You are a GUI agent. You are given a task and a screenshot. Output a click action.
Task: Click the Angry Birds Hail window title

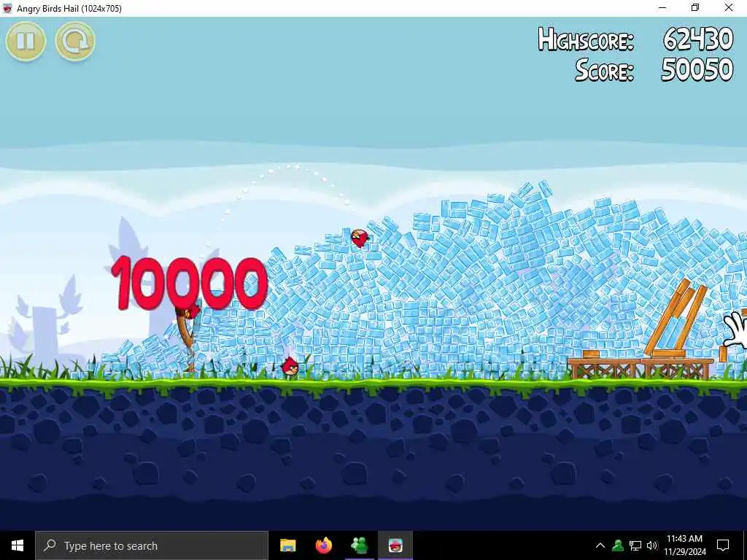(69, 8)
